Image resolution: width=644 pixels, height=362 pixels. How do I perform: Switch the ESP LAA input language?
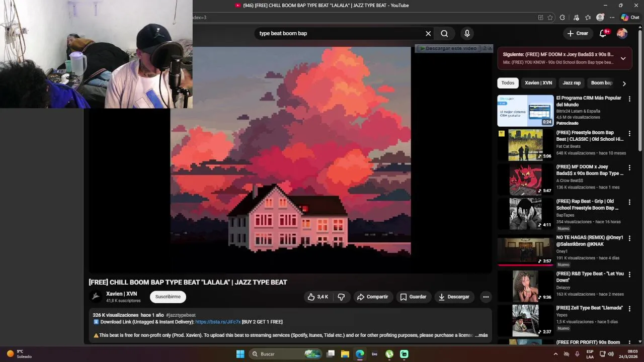coord(590,354)
